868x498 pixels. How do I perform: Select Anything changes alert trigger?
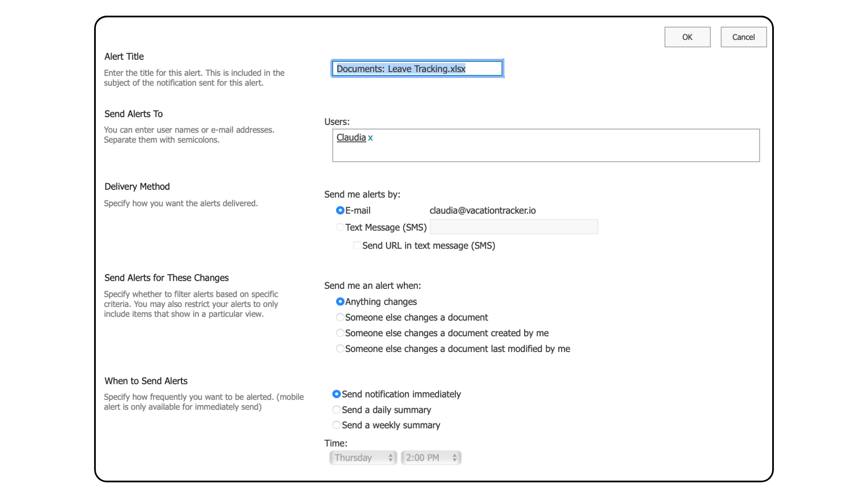pyautogui.click(x=340, y=302)
